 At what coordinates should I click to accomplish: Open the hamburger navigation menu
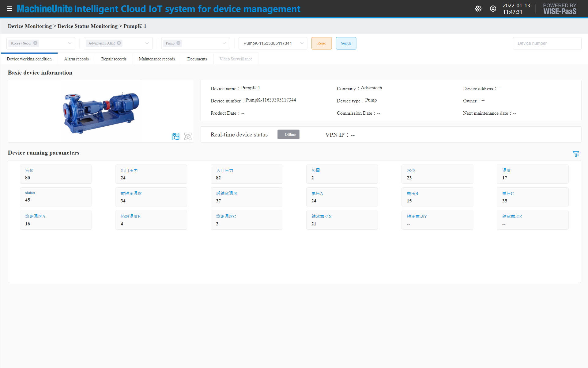coord(9,9)
